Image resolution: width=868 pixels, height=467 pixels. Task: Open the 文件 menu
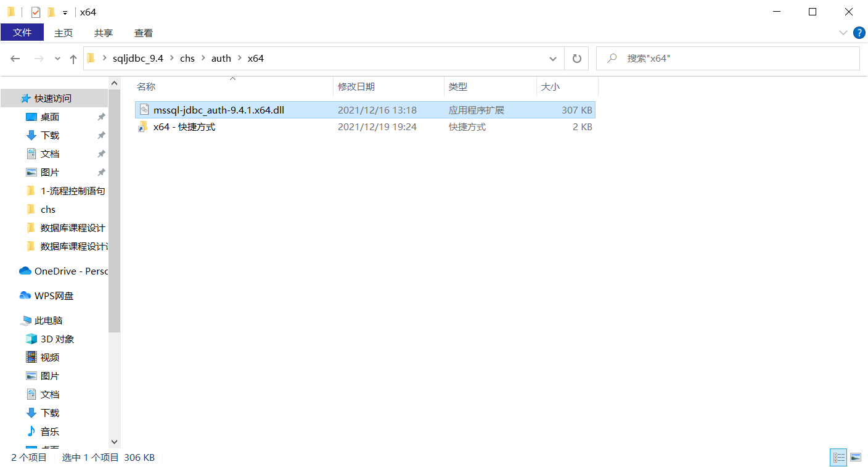(x=22, y=33)
